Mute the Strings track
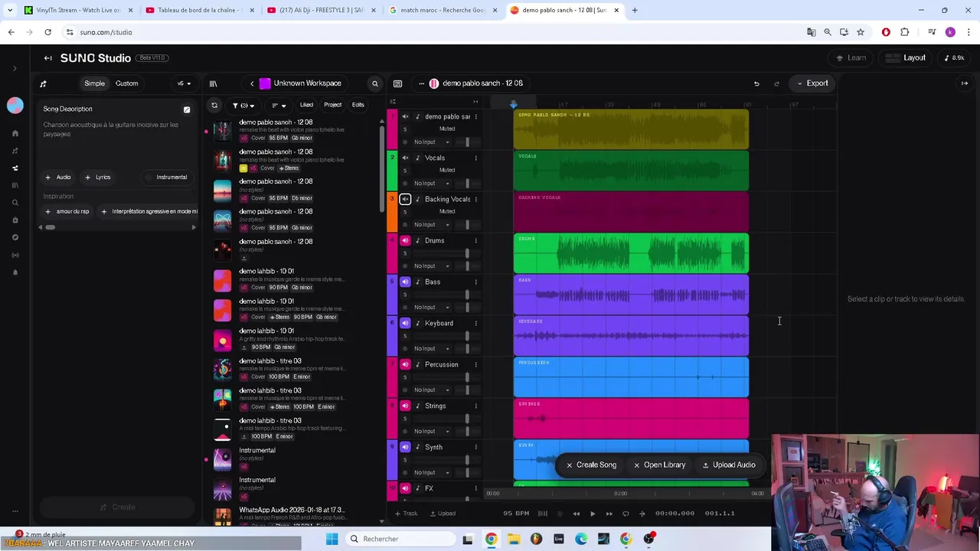 405,406
